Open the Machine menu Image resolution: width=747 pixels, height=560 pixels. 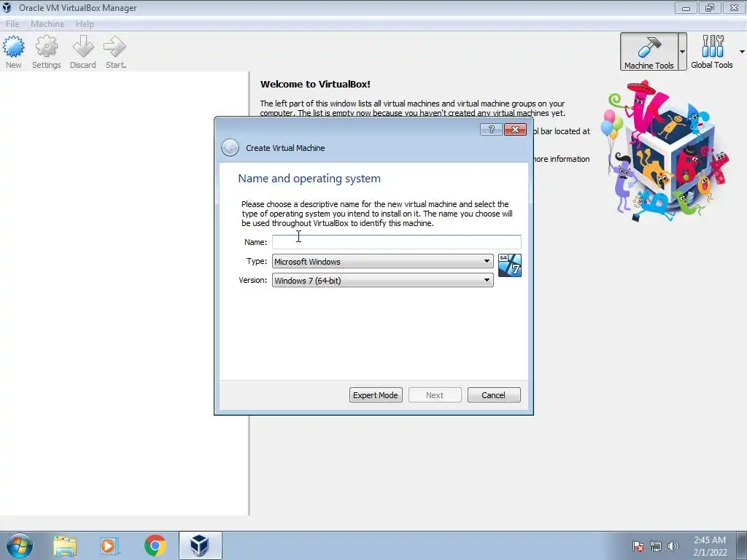click(x=47, y=24)
